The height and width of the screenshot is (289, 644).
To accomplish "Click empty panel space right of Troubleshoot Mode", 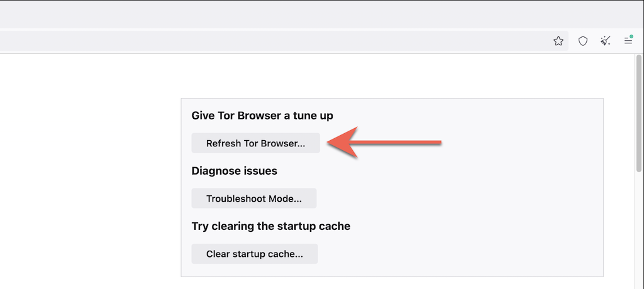I will coord(459,199).
